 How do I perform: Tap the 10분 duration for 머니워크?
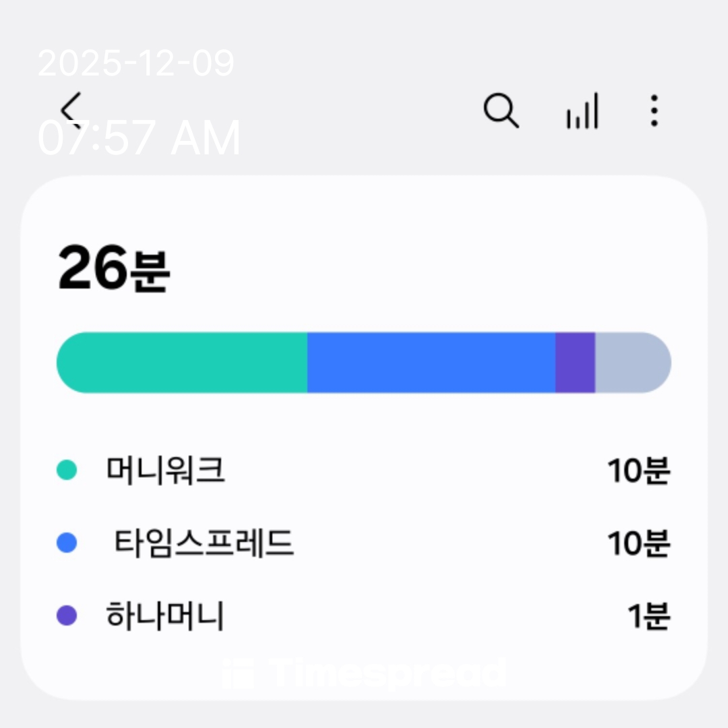[638, 471]
